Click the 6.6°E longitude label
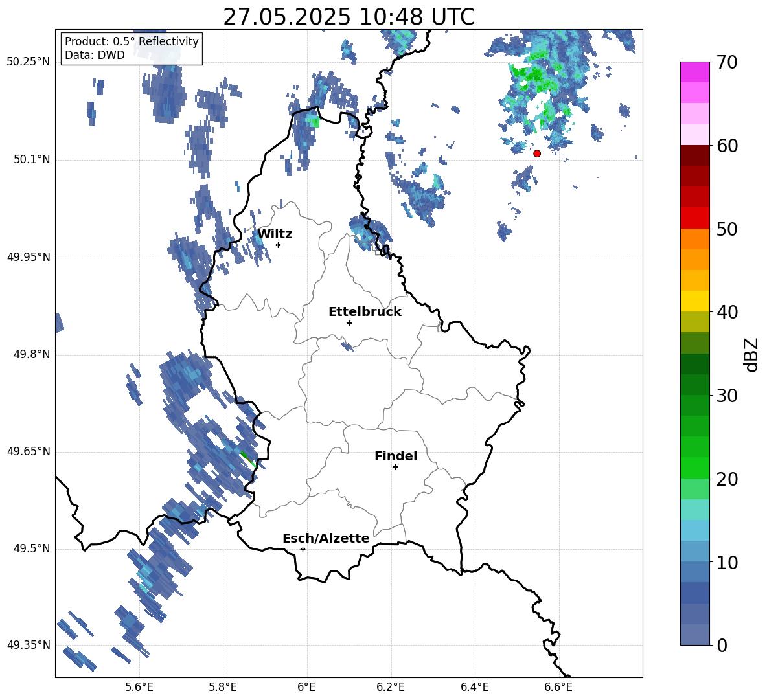 [558, 687]
